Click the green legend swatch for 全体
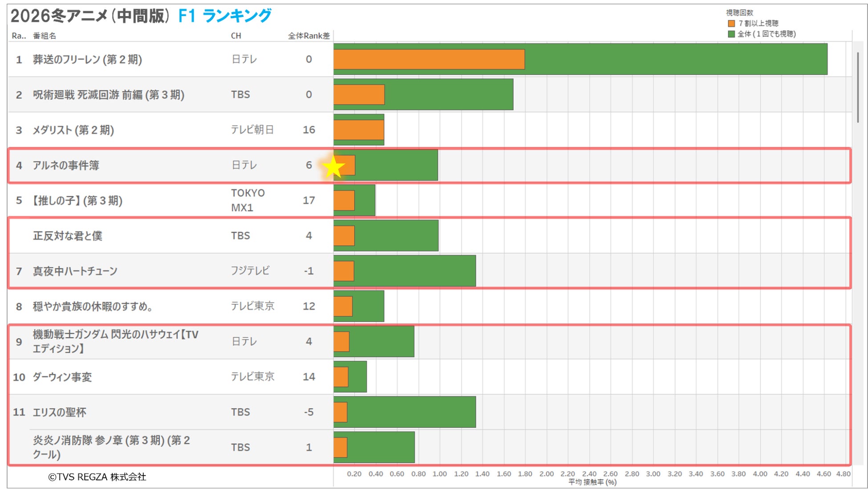This screenshot has height=489, width=868. (731, 34)
